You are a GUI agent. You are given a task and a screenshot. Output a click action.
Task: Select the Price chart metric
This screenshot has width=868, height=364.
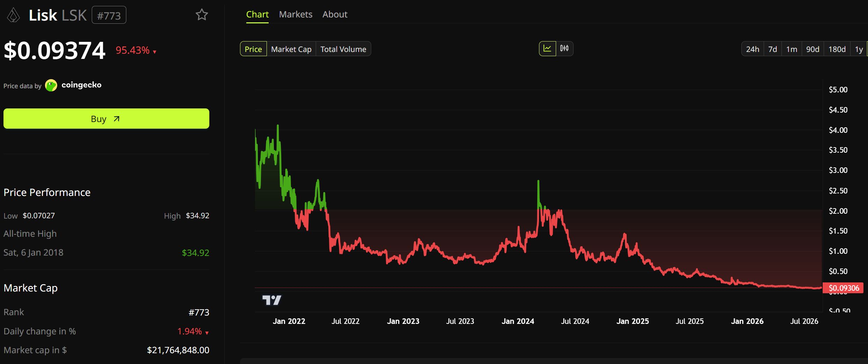[x=253, y=49]
